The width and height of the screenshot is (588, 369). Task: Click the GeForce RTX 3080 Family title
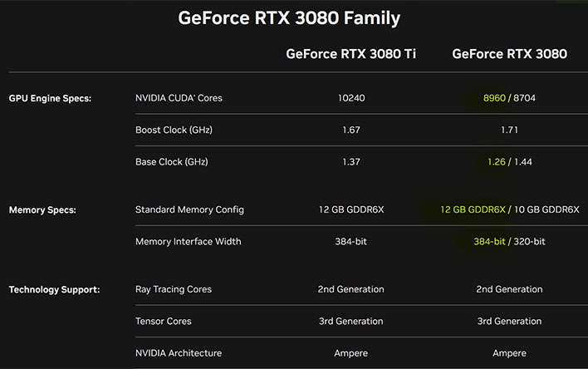tap(289, 18)
